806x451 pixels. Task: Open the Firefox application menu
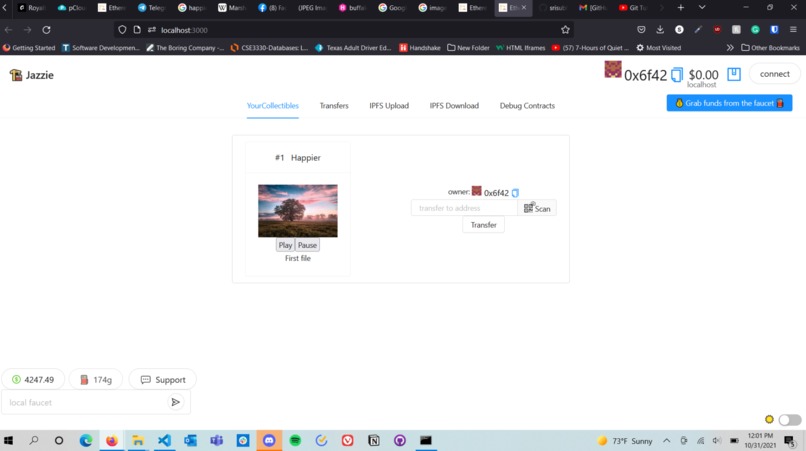793,30
